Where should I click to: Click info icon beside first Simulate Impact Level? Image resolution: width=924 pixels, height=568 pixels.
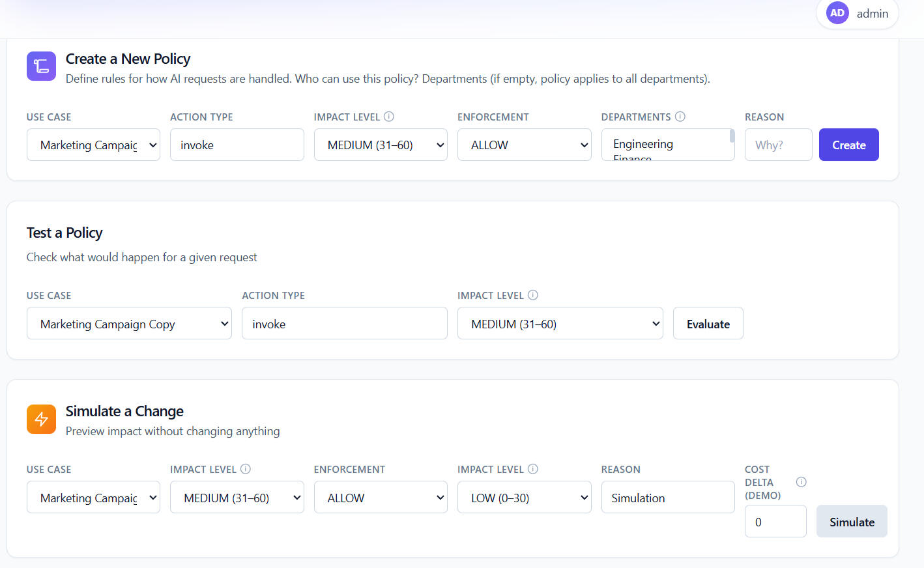click(x=246, y=469)
